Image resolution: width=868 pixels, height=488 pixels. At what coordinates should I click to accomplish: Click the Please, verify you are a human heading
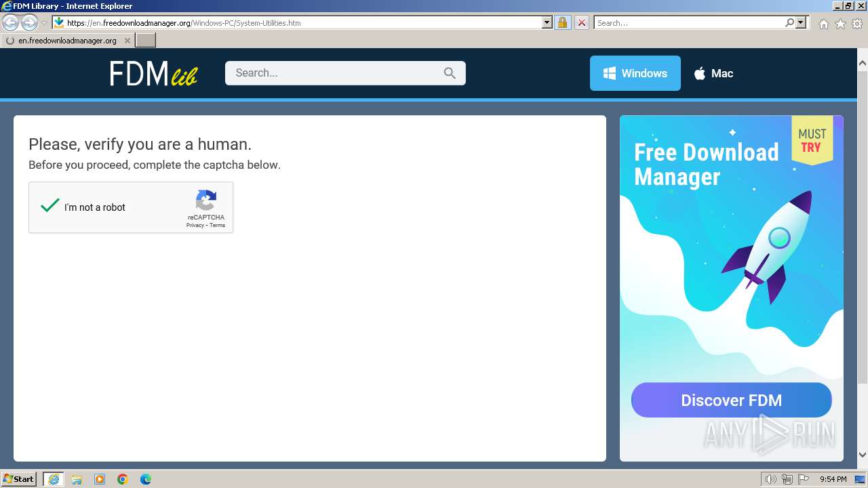click(140, 144)
